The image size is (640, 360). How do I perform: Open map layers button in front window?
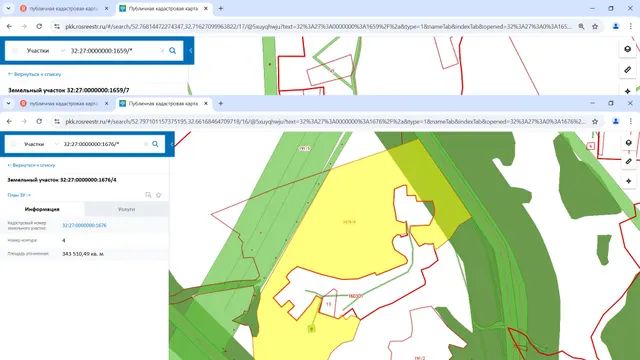tap(629, 142)
